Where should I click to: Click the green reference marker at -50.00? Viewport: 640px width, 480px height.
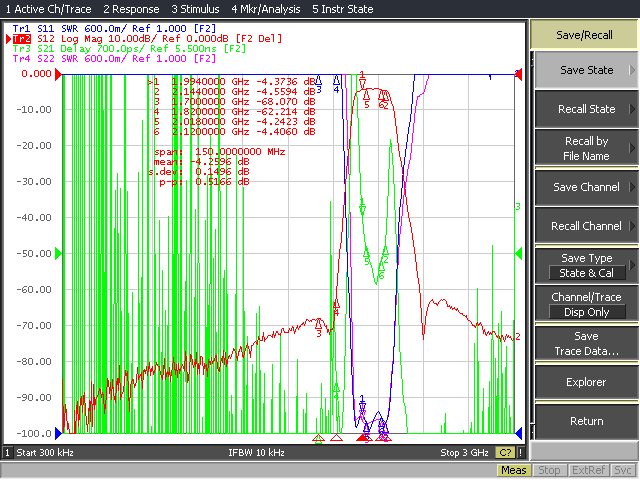pyautogui.click(x=58, y=253)
